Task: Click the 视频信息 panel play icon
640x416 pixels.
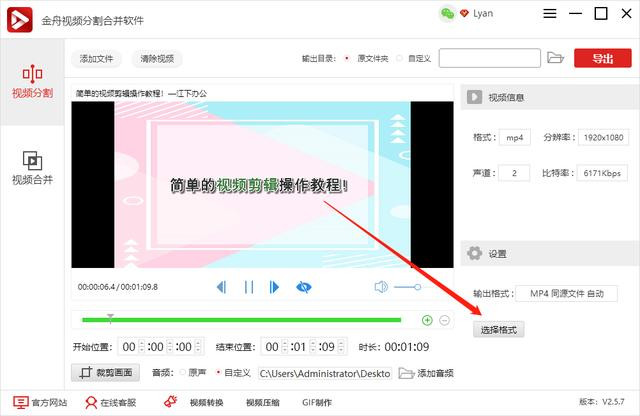Action: [x=474, y=97]
